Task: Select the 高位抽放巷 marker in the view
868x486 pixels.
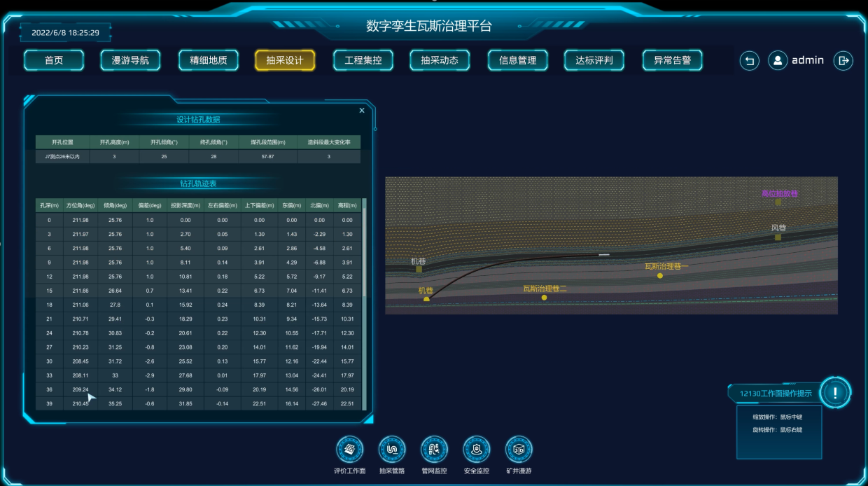Action: pyautogui.click(x=778, y=202)
